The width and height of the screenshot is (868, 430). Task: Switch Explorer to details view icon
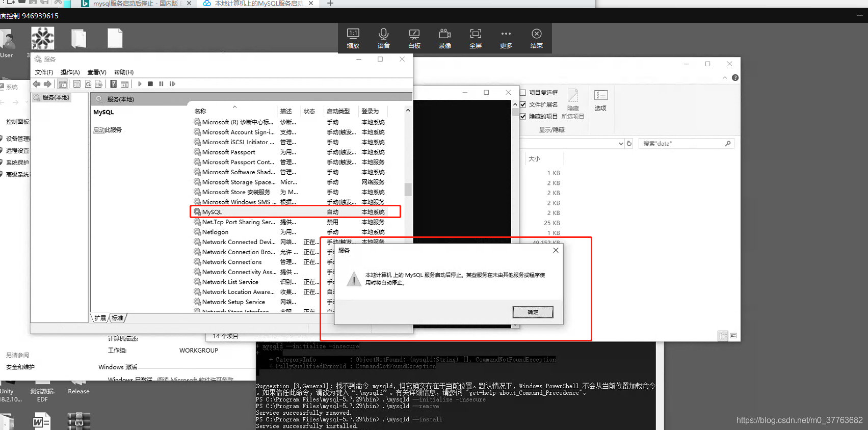(x=723, y=336)
